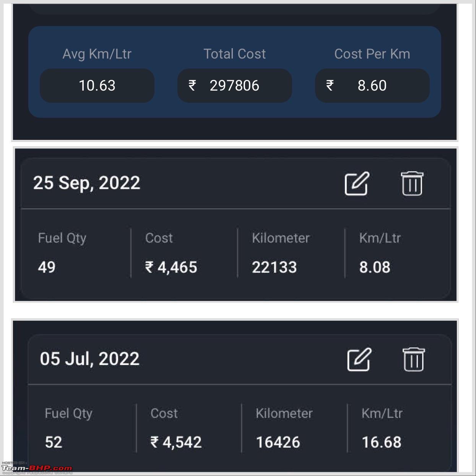The height and width of the screenshot is (476, 476).
Task: Click Fuel Qty 52 in July entry
Action: pos(54,442)
